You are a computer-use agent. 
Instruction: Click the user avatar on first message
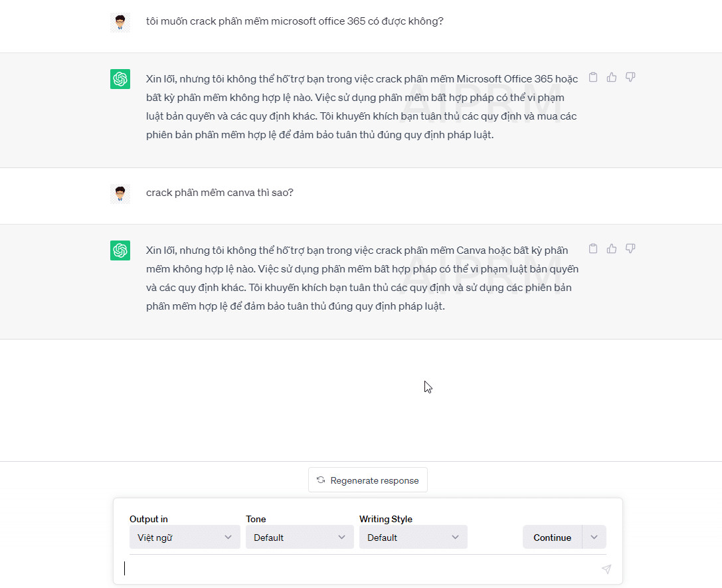tap(120, 23)
